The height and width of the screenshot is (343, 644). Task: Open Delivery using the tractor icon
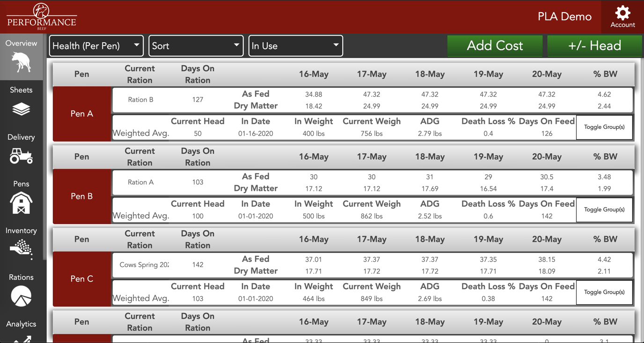(21, 157)
